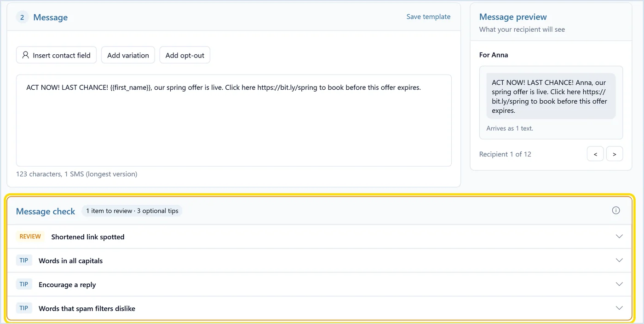Click the Save template link
The image size is (644, 324).
tap(428, 17)
